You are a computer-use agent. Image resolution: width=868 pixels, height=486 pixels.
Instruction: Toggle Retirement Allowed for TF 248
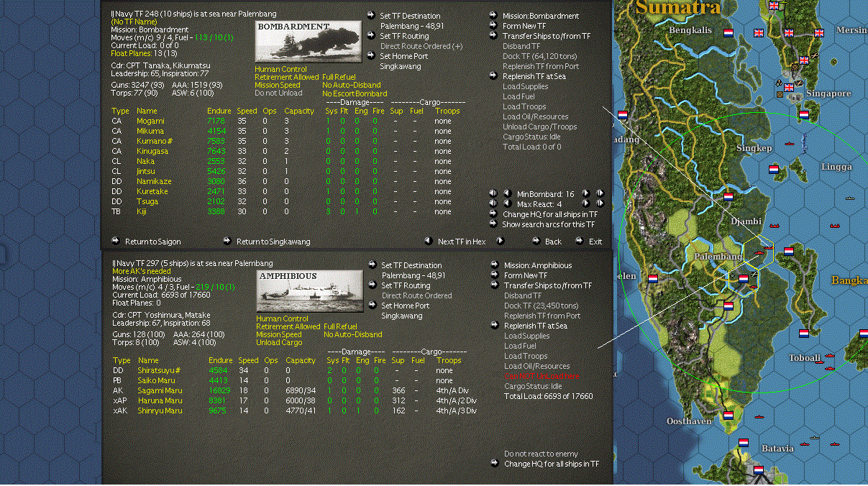tap(286, 77)
